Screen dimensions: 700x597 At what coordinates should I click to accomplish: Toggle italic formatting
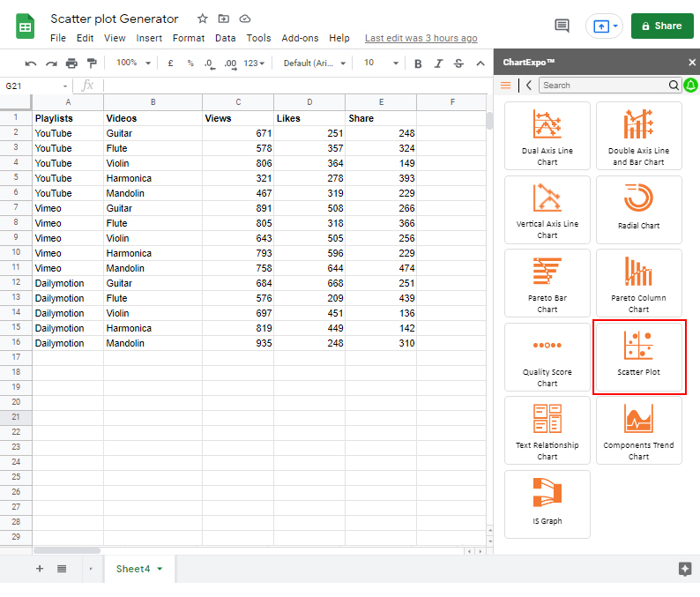(x=438, y=63)
